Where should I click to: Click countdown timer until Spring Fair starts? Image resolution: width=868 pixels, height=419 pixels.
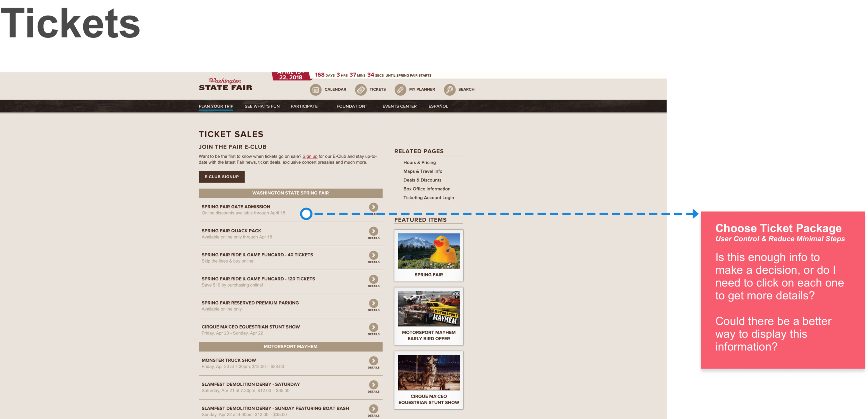click(373, 75)
